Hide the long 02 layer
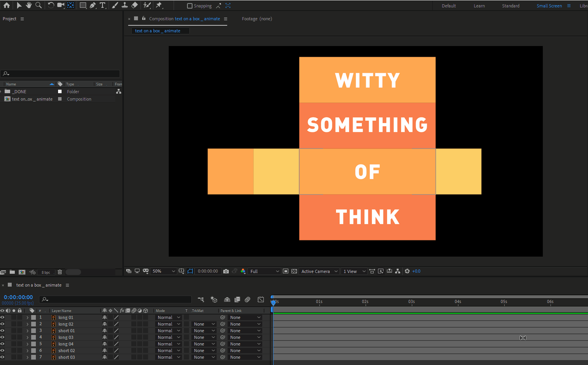Viewport: 588px width, 365px height. point(2,324)
